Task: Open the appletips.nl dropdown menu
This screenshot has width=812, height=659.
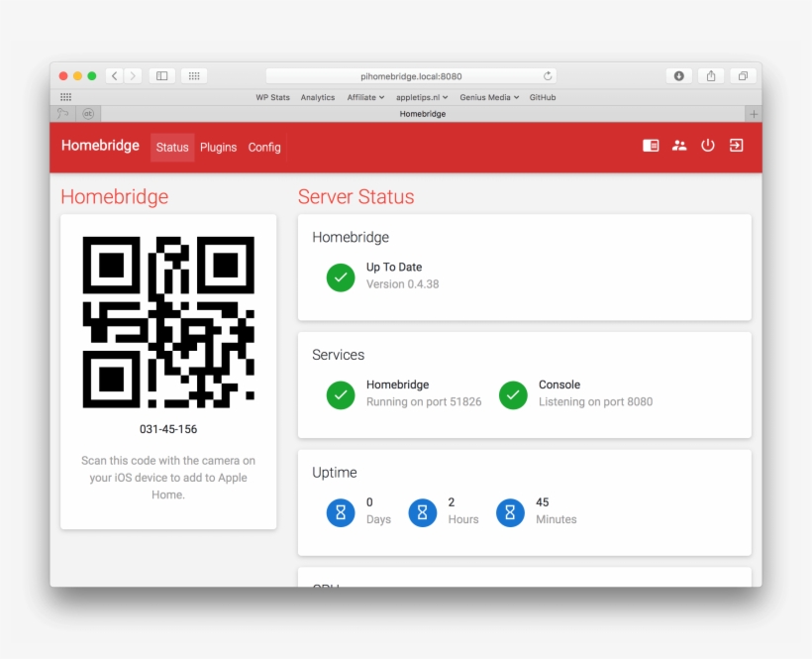Action: [422, 97]
